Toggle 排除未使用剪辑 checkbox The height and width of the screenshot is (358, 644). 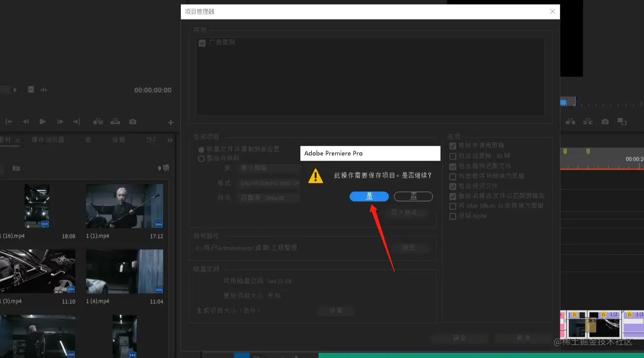pos(453,146)
